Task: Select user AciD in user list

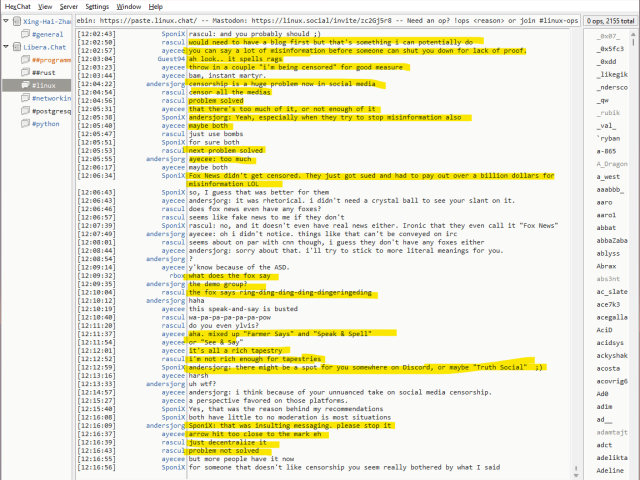Action: click(604, 330)
